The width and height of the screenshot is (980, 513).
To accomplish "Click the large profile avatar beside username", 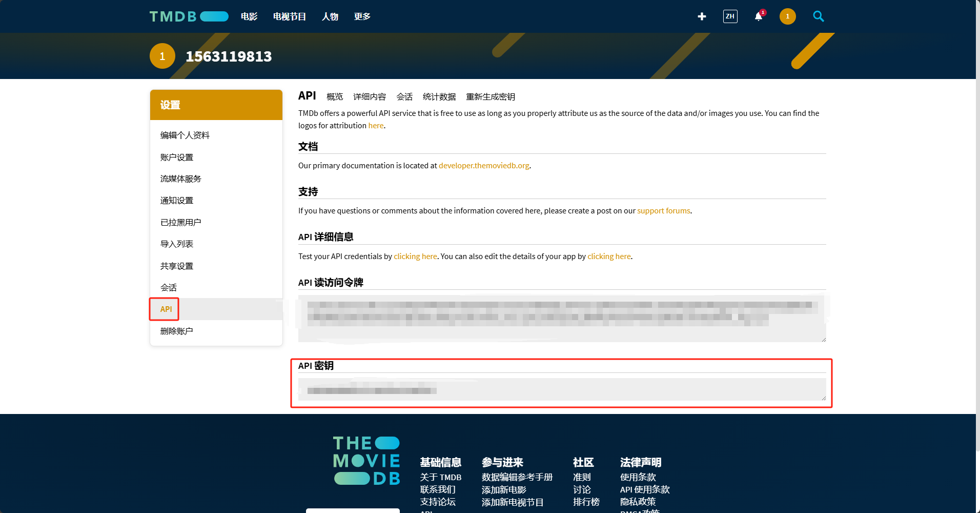I will click(x=162, y=56).
